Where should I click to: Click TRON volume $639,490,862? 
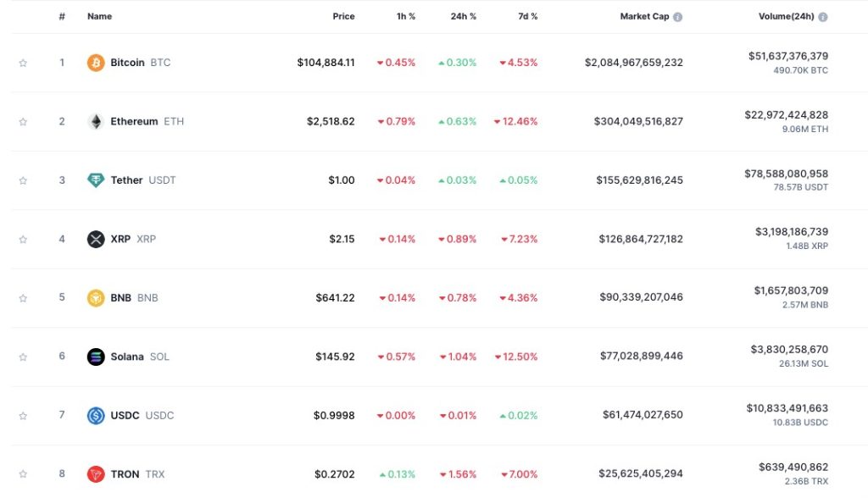pos(793,467)
